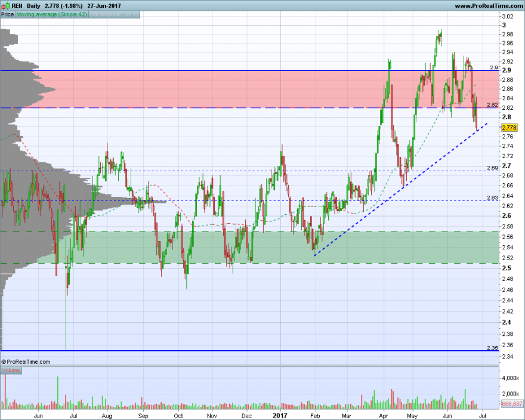Click the 2.5 value on price axis

click(x=507, y=268)
